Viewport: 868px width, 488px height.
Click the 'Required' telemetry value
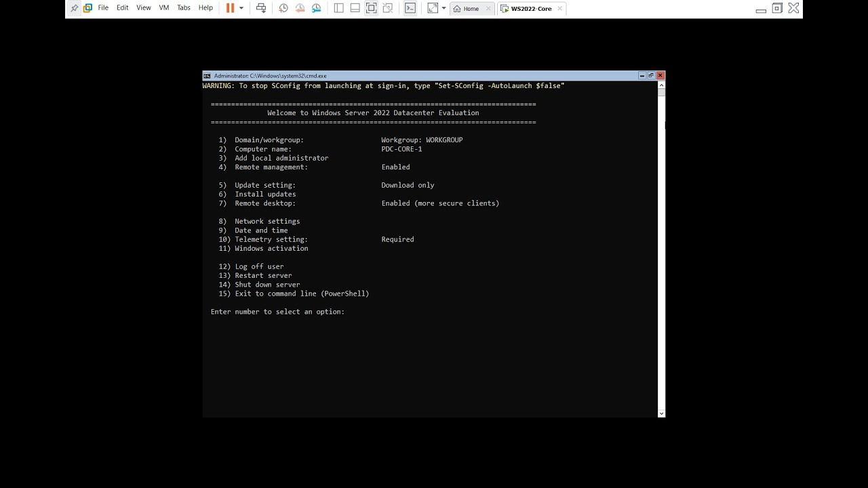pyautogui.click(x=397, y=239)
